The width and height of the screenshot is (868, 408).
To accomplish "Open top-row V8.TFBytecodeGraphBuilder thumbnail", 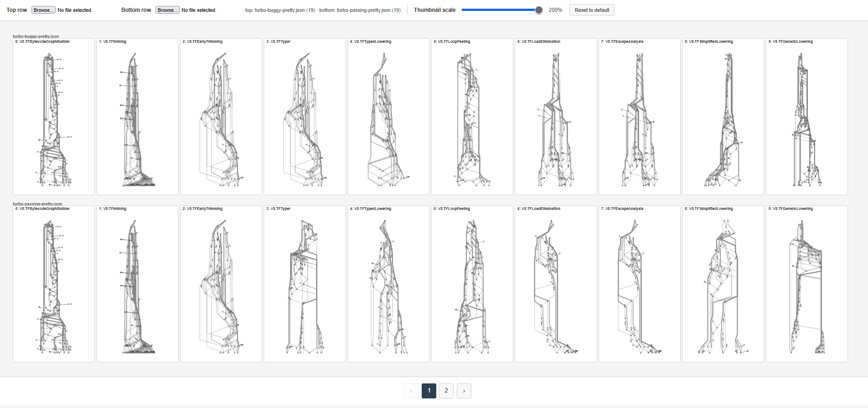I will coord(54,117).
